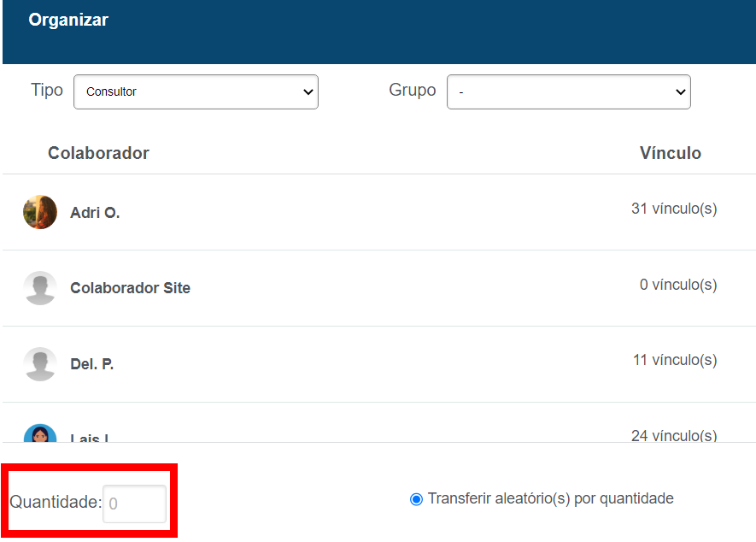Click Adri O.'s profile photo
This screenshot has height=542, width=756.
coord(40,212)
